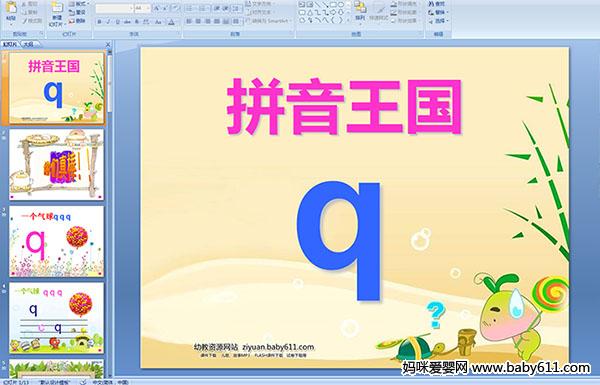
Task: Select the Line shape in shapes gallery
Action: coord(318,4)
